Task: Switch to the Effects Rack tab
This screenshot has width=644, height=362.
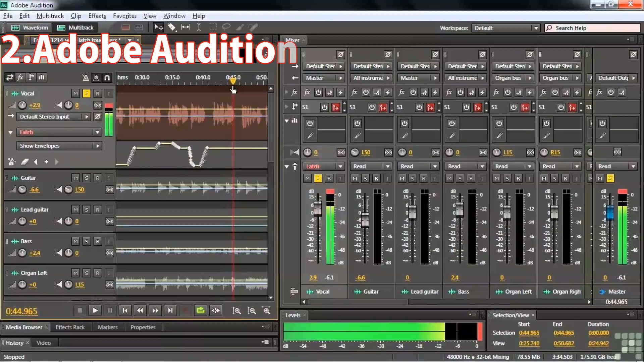Action: tap(70, 327)
